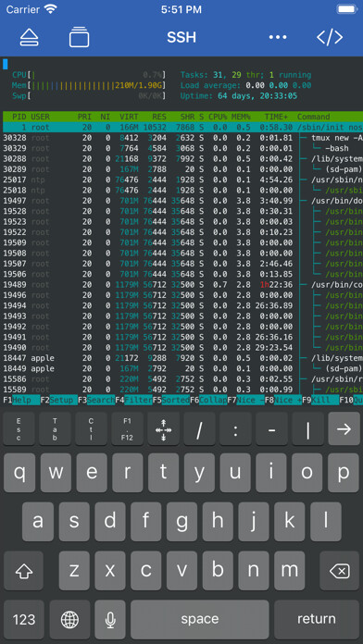Click the CPU usage meter bar
The image size is (363, 644).
(x=89, y=75)
